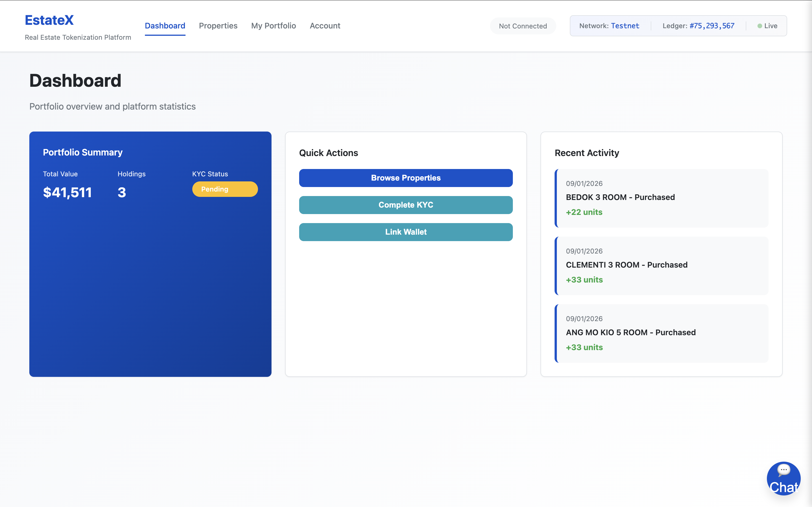The height and width of the screenshot is (507, 812).
Task: Open the Properties tab
Action: (x=218, y=26)
